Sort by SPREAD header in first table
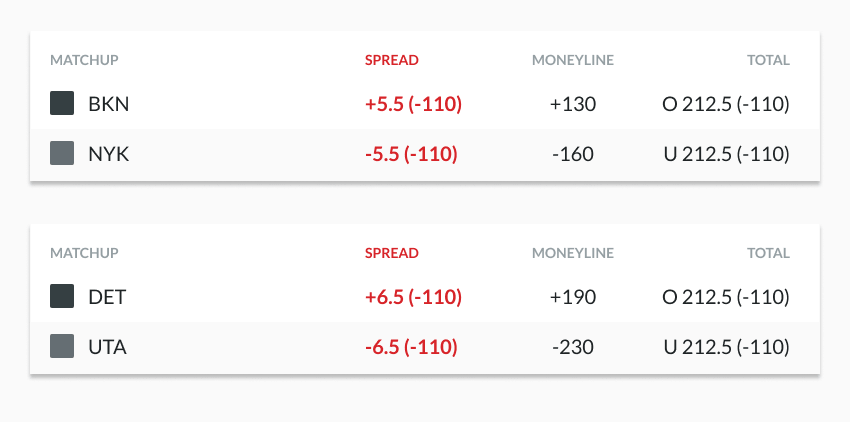 pyautogui.click(x=391, y=60)
